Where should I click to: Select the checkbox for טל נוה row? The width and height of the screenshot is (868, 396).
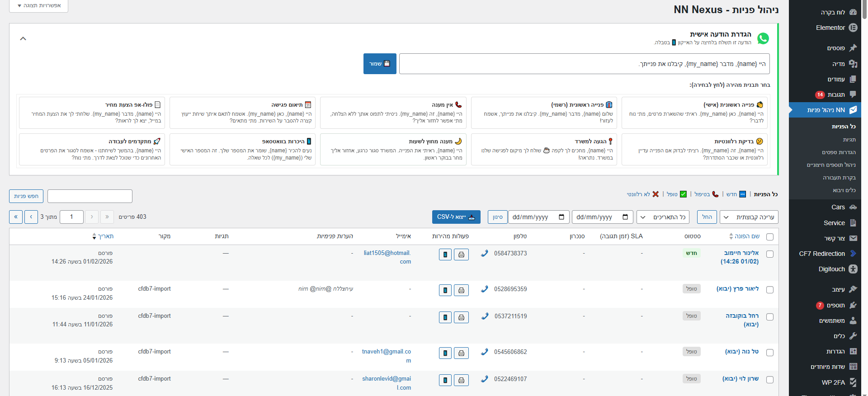(770, 353)
